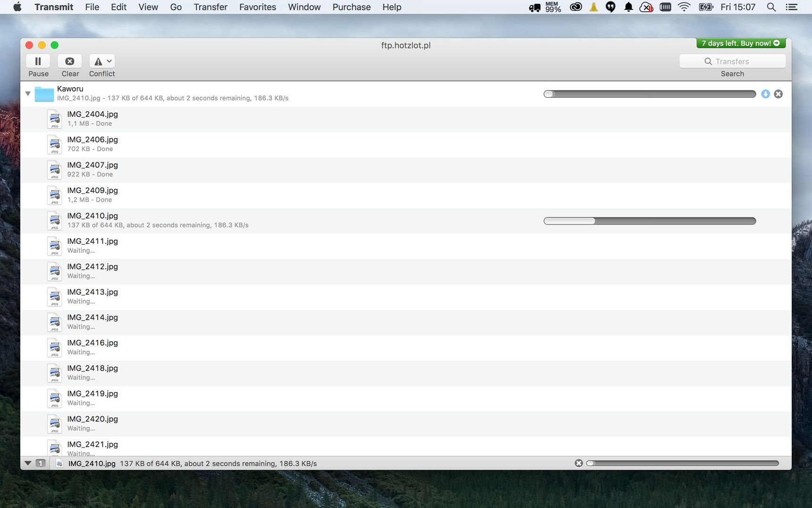Click IMG_2410.jpg name in status bar
812x508 pixels.
92,464
